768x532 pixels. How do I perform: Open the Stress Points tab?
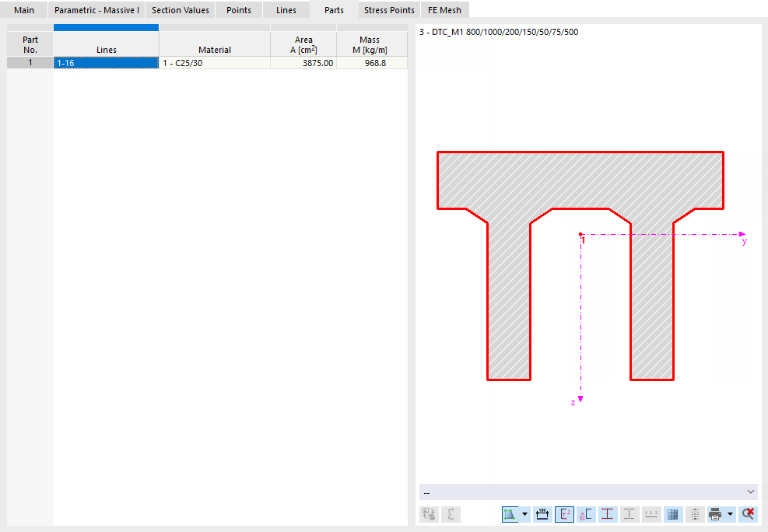click(389, 10)
